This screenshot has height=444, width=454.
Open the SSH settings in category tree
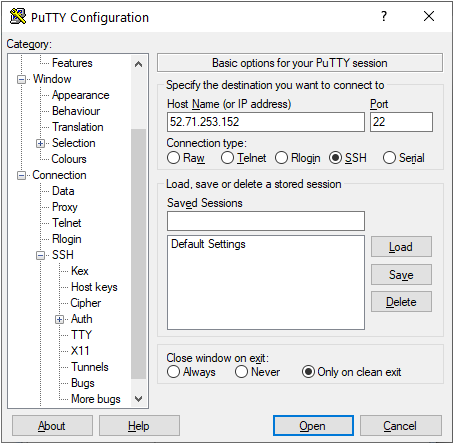click(63, 255)
